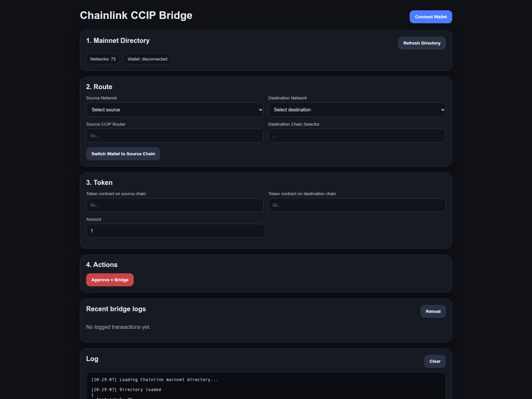This screenshot has height=399, width=532.
Task: Click the '3. Token' heading
Action: pos(99,183)
